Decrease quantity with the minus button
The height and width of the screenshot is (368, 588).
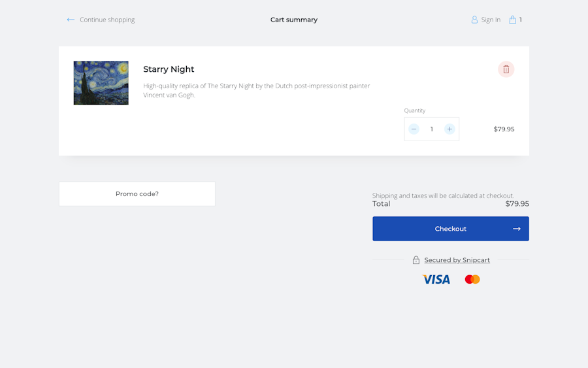coord(414,129)
